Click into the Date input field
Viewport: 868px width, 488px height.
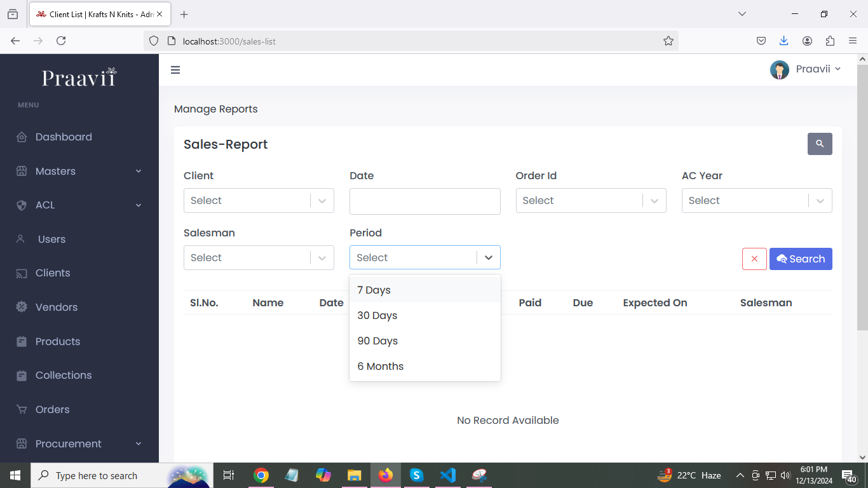(424, 201)
